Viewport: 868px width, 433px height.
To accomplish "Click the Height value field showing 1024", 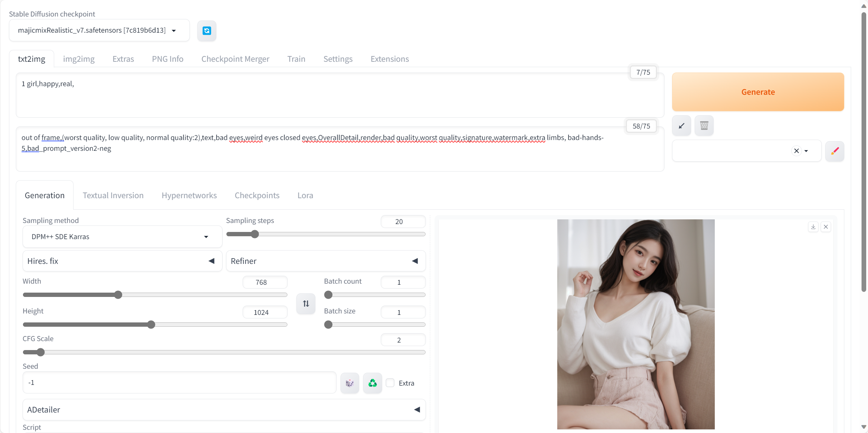I will [x=265, y=312].
